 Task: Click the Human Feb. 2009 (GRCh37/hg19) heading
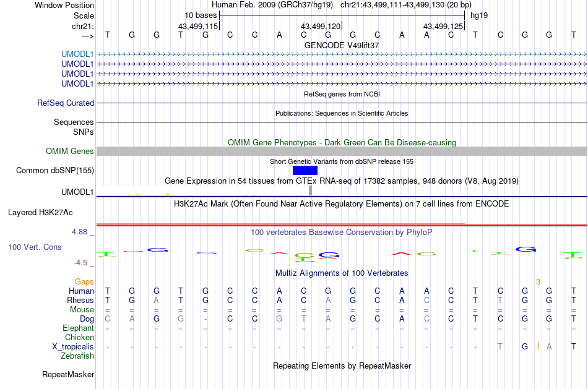(x=272, y=5)
